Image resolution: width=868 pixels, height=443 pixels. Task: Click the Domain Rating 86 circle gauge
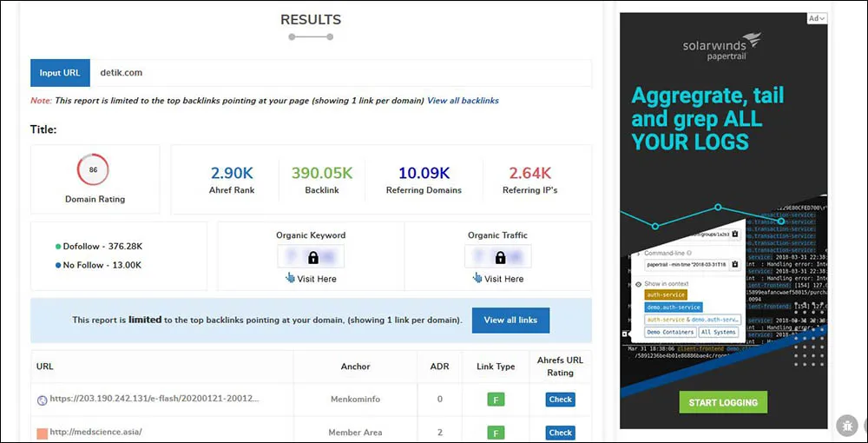point(93,169)
